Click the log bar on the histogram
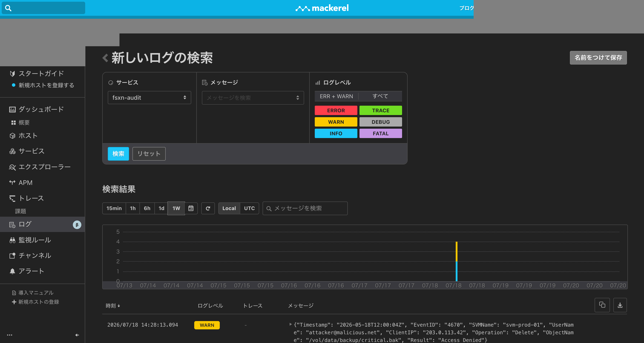Screen dimensions: 644x343 pyautogui.click(x=456, y=261)
